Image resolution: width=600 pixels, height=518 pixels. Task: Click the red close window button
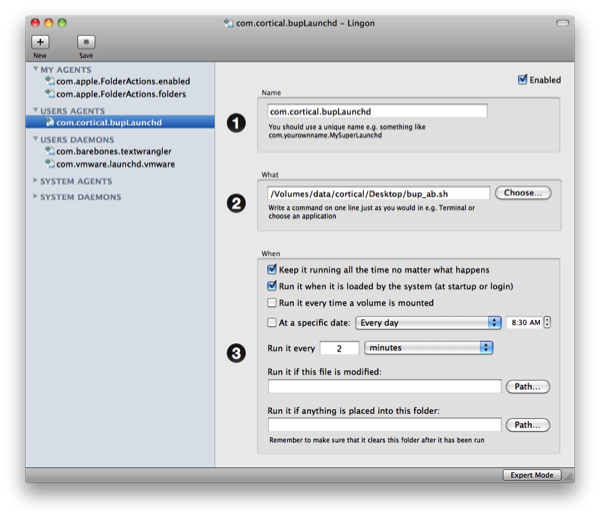(x=35, y=23)
